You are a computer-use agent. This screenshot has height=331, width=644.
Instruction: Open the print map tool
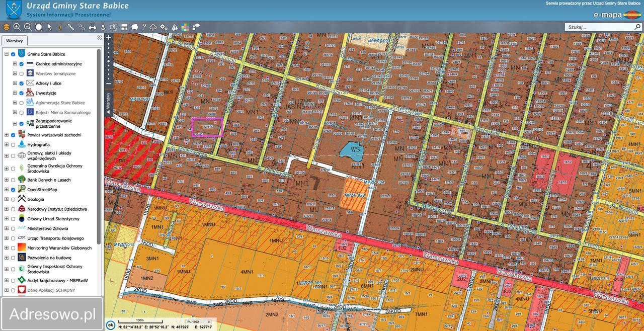tap(93, 27)
